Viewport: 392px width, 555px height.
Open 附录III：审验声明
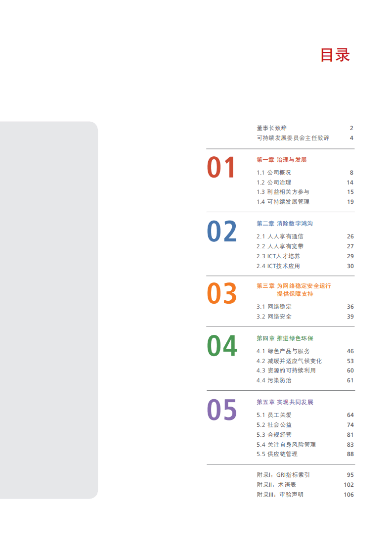click(x=280, y=495)
